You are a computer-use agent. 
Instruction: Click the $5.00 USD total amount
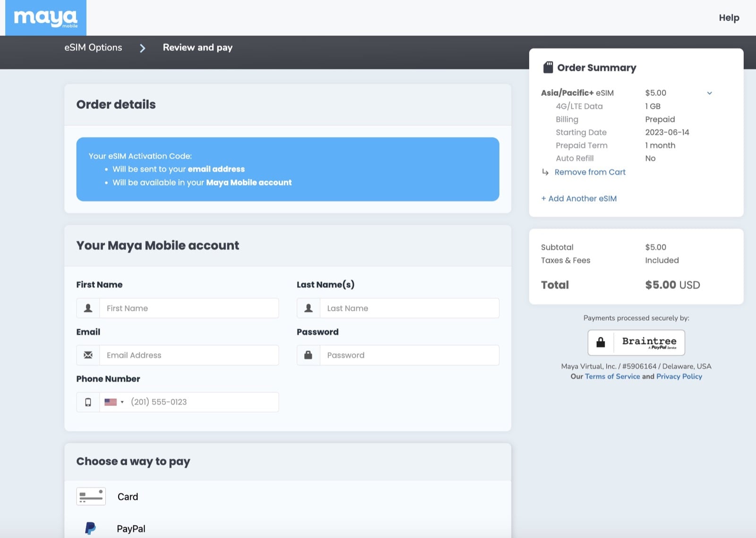672,285
